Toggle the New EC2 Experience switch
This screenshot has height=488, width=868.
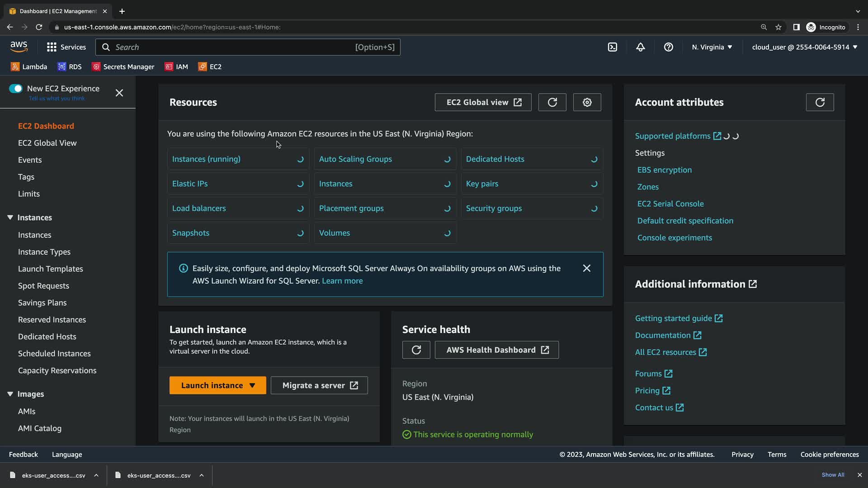(16, 89)
